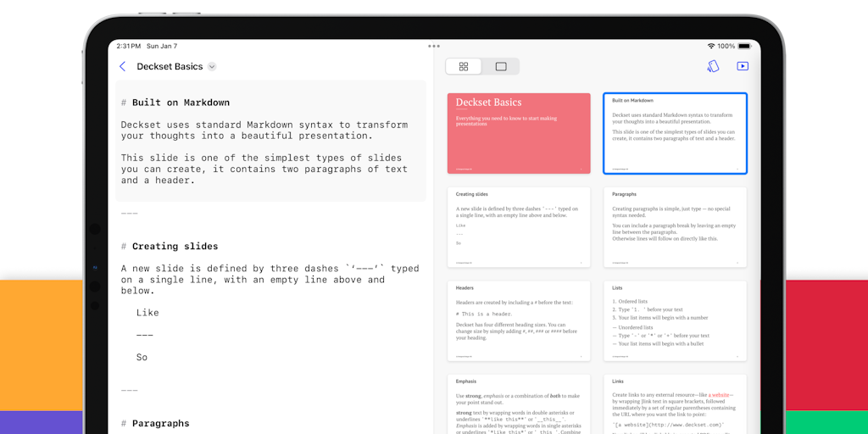Click the slide separator below Built on Markdown block
The height and width of the screenshot is (434, 868).
(x=130, y=213)
